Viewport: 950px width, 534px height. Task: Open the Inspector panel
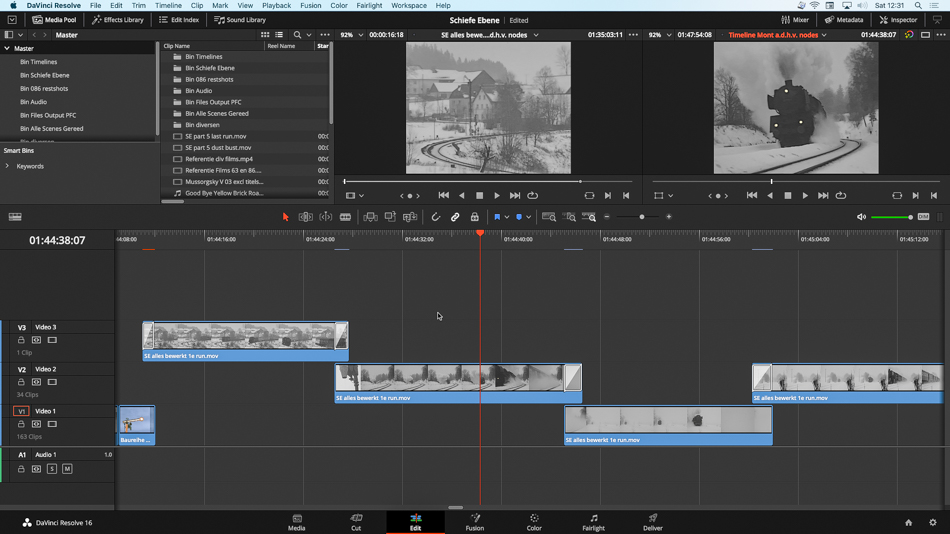point(898,20)
